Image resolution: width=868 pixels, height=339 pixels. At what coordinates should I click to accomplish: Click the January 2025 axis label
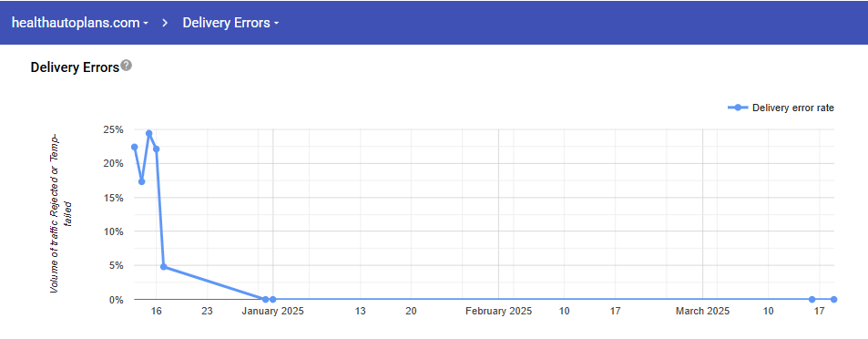(273, 312)
